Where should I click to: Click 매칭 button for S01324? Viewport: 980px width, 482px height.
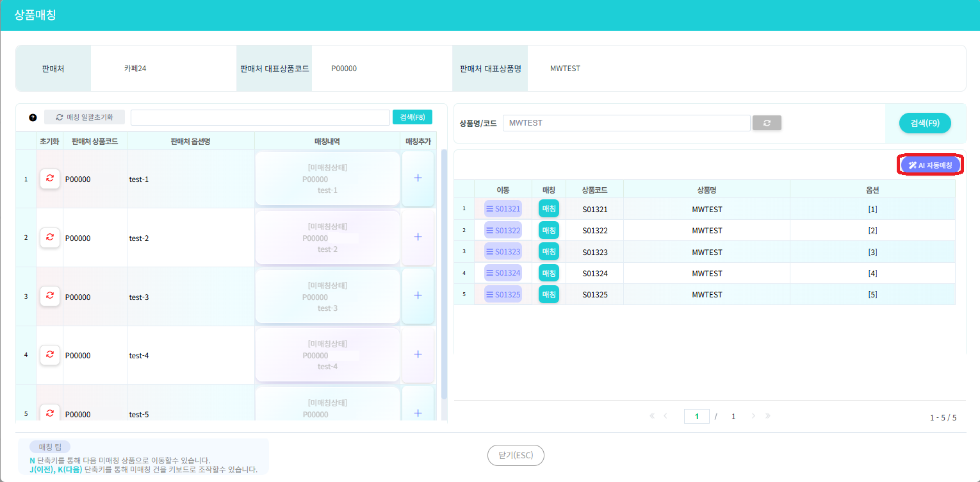tap(549, 273)
